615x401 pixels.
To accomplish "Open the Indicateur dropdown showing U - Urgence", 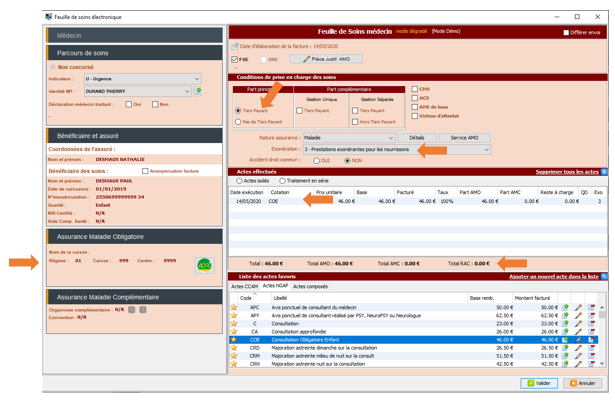I will (142, 79).
